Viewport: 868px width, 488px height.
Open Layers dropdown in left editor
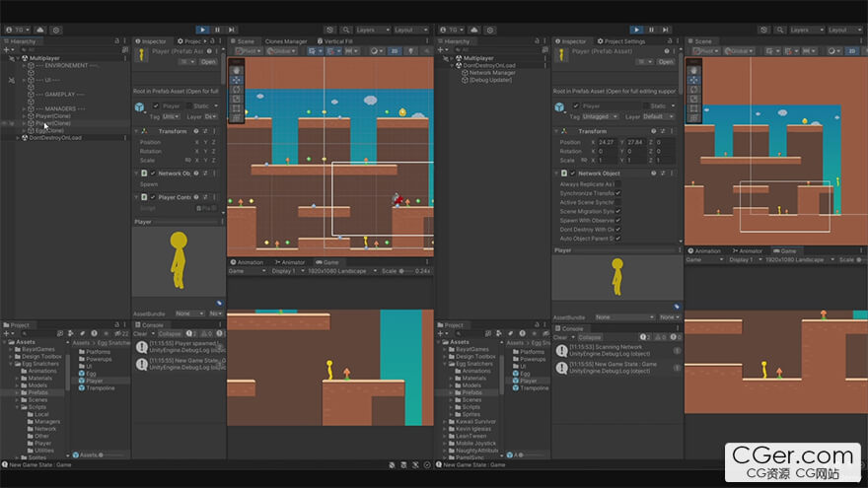coord(373,30)
